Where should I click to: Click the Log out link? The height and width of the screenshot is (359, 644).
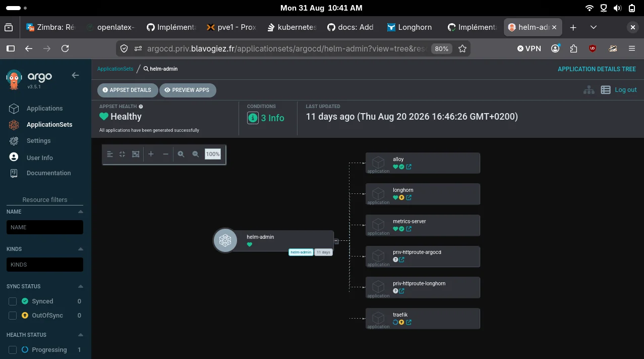[x=626, y=90]
